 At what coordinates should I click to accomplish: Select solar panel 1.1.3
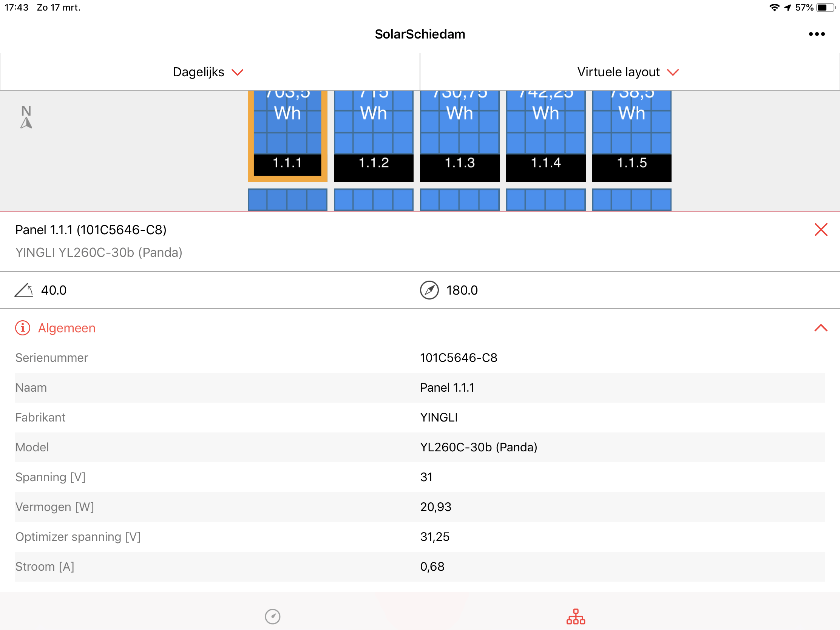[460, 137]
